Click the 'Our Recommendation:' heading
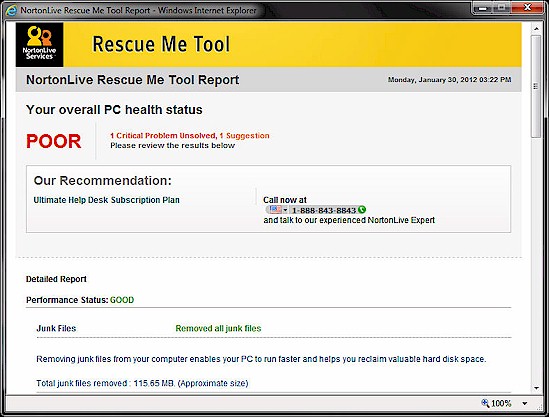Viewport: 550px width, 418px height. [103, 181]
